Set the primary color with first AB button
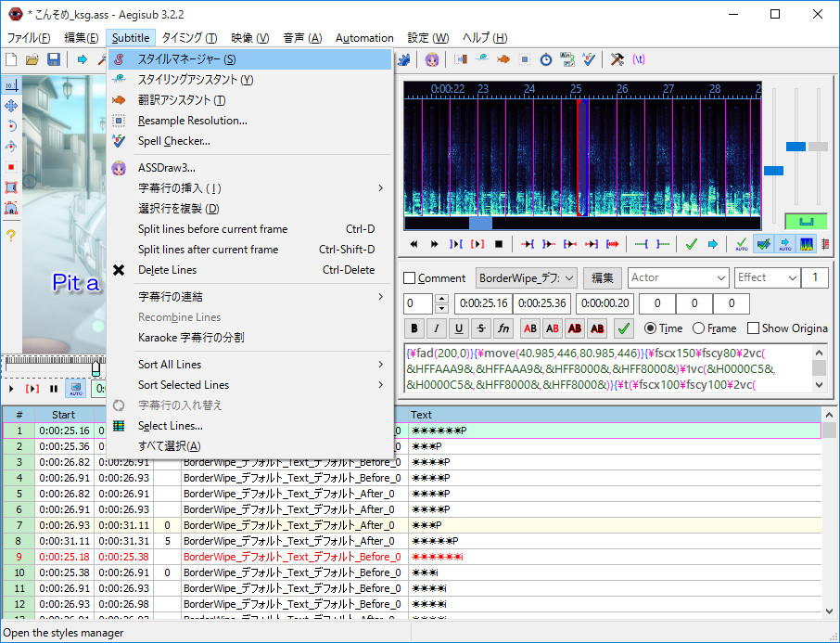840x643 pixels. (x=529, y=328)
